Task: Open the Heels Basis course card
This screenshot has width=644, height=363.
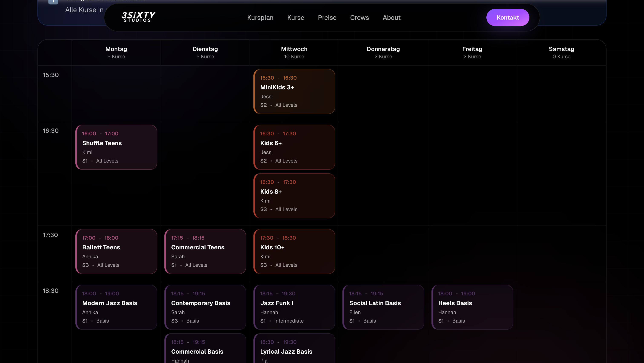Action: point(472,307)
